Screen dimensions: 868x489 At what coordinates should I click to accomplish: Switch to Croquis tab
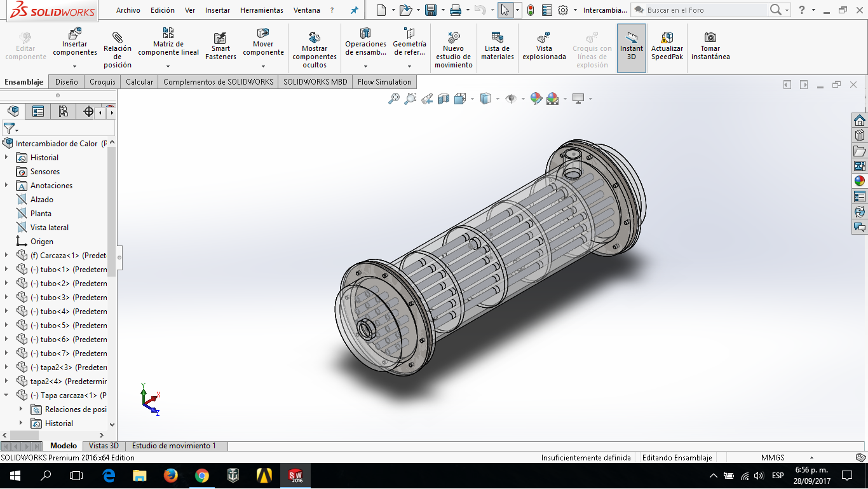point(102,82)
